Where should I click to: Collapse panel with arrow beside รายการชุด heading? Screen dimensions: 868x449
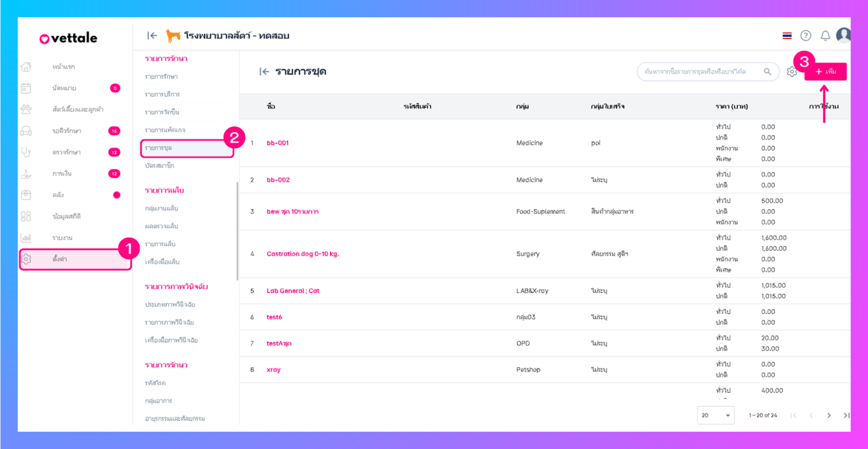pyautogui.click(x=264, y=72)
